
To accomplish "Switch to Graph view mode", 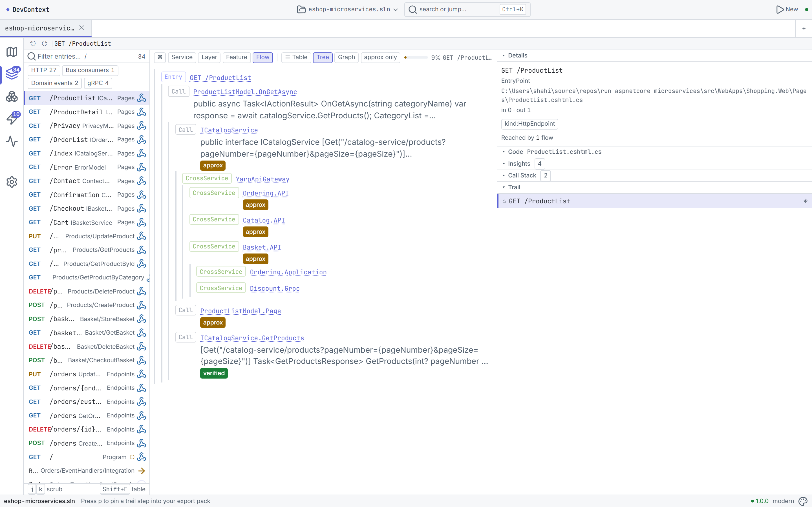I will [x=346, y=57].
